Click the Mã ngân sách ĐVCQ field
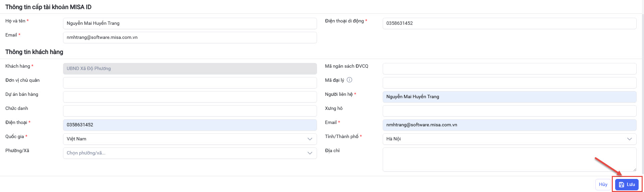This screenshot has width=644, height=192. (509, 69)
